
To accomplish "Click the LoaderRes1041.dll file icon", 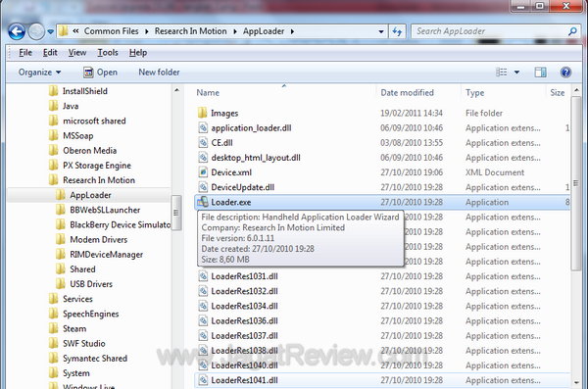I will (x=203, y=380).
